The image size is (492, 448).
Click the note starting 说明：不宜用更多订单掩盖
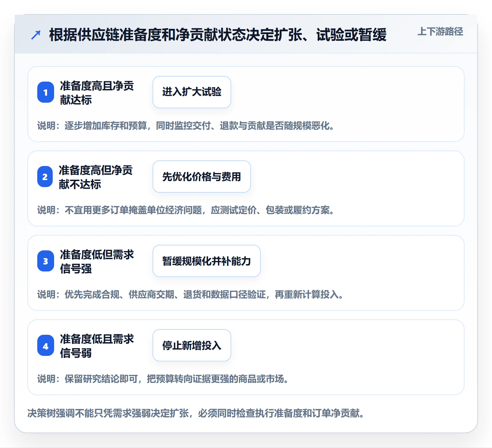click(x=186, y=210)
